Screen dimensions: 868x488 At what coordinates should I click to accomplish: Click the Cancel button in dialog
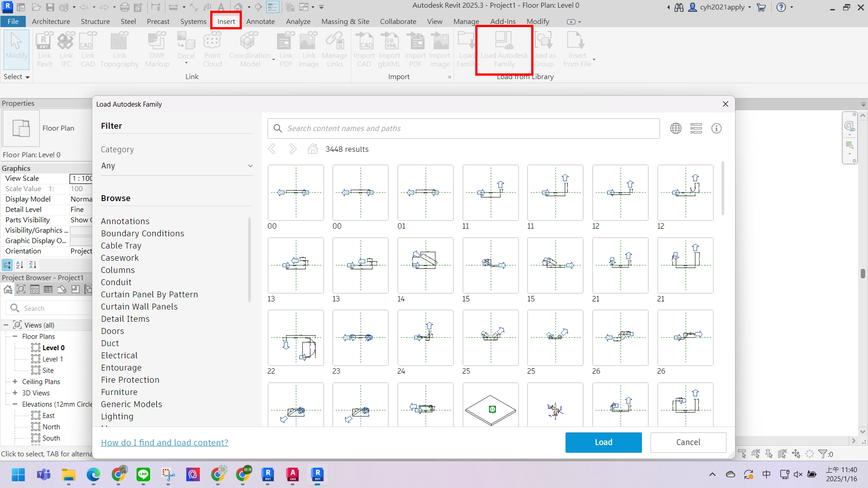(x=688, y=442)
